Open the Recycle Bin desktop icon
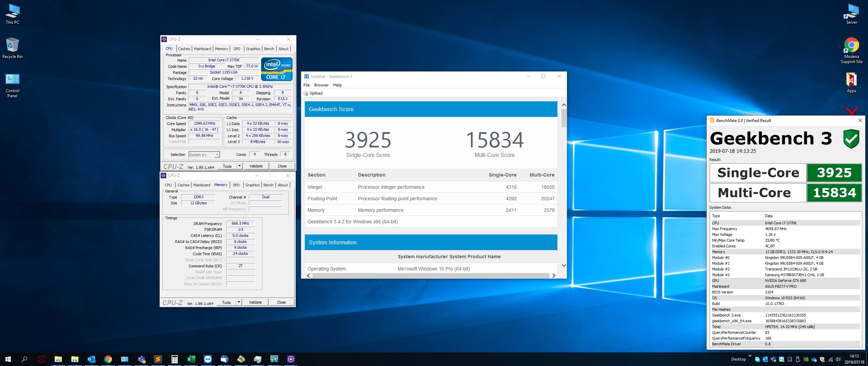This screenshot has width=868, height=366. [12, 48]
